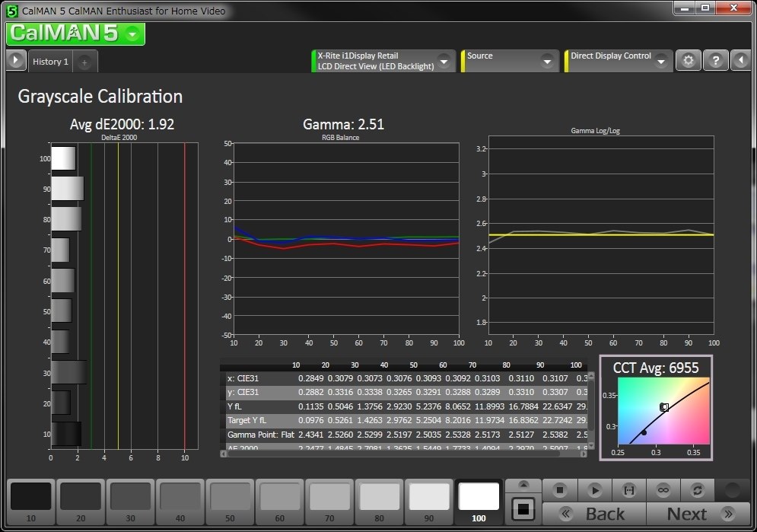Stop the measurement with the stop icon
This screenshot has height=532, width=757.
(x=559, y=490)
